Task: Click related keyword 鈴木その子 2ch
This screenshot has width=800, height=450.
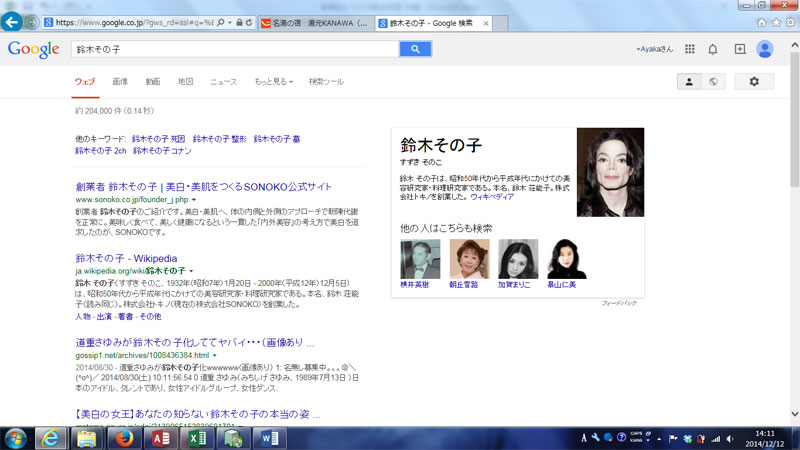Action: [101, 151]
